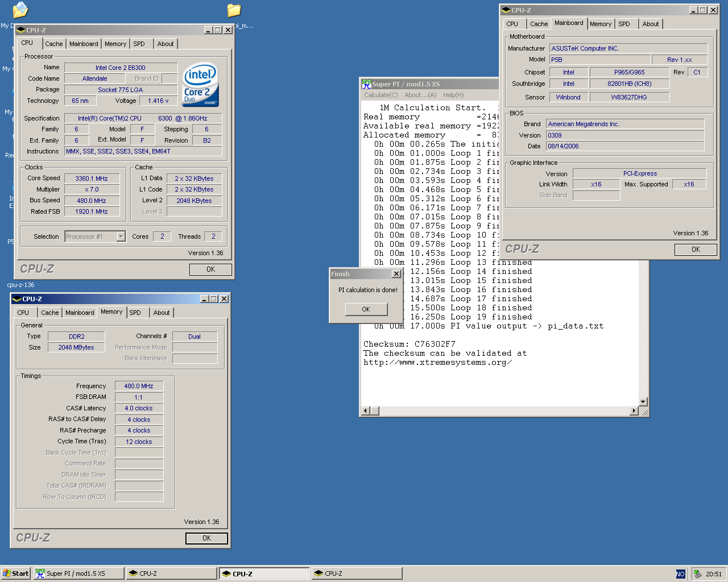Open the Windows Start button
The width and height of the screenshot is (728, 582).
[15, 573]
